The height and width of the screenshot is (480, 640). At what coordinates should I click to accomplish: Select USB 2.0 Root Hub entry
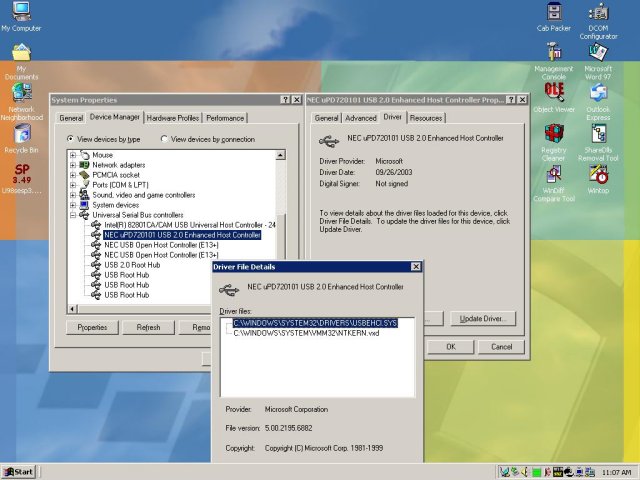[x=132, y=265]
